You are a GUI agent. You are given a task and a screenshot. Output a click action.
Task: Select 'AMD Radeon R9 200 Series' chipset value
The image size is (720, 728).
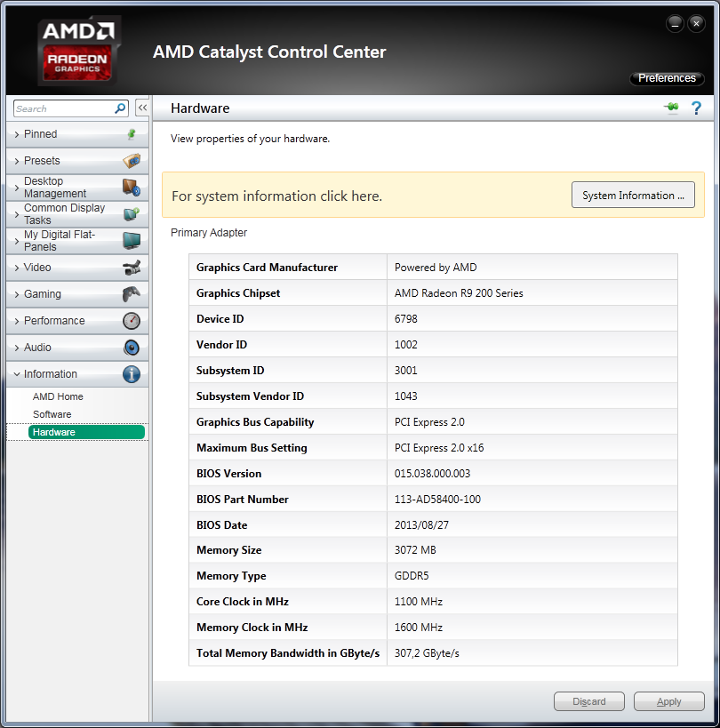coord(459,293)
